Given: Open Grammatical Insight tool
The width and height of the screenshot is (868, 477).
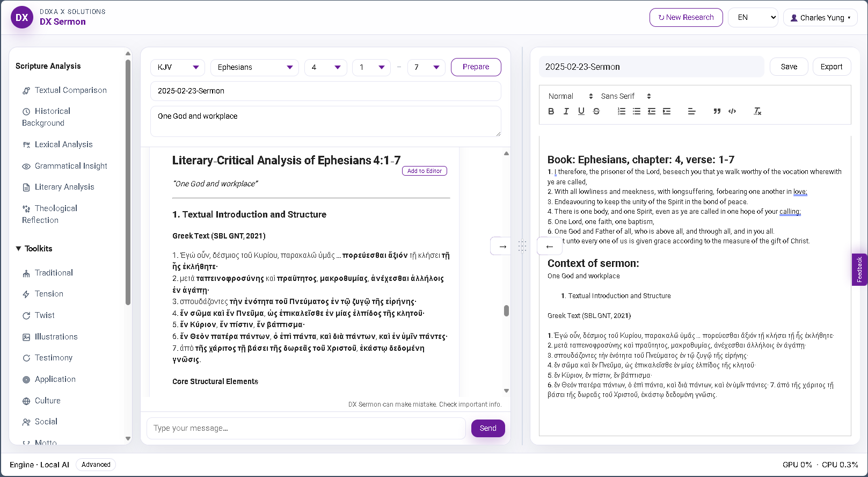Looking at the screenshot, I should pos(64,166).
